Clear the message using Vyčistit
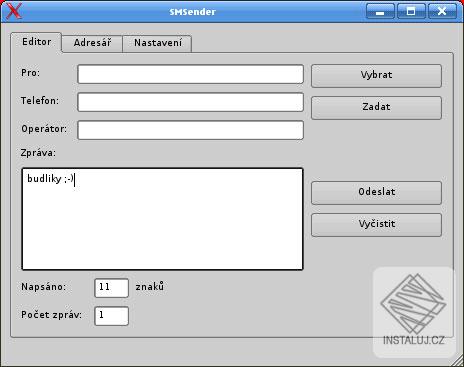464x367 pixels. 376,225
